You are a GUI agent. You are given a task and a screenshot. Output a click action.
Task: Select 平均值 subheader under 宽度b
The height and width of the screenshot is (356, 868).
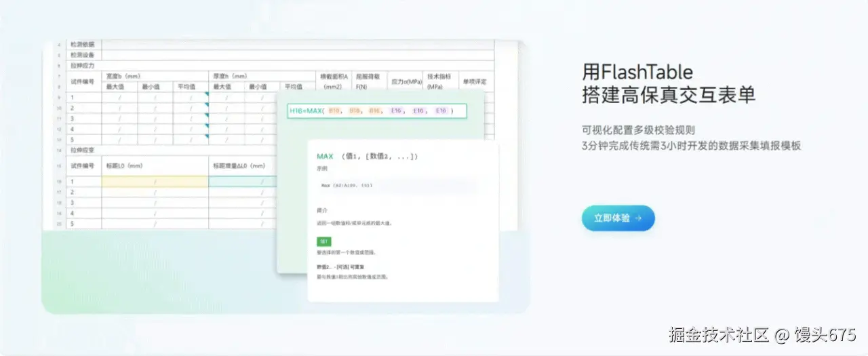pyautogui.click(x=186, y=87)
